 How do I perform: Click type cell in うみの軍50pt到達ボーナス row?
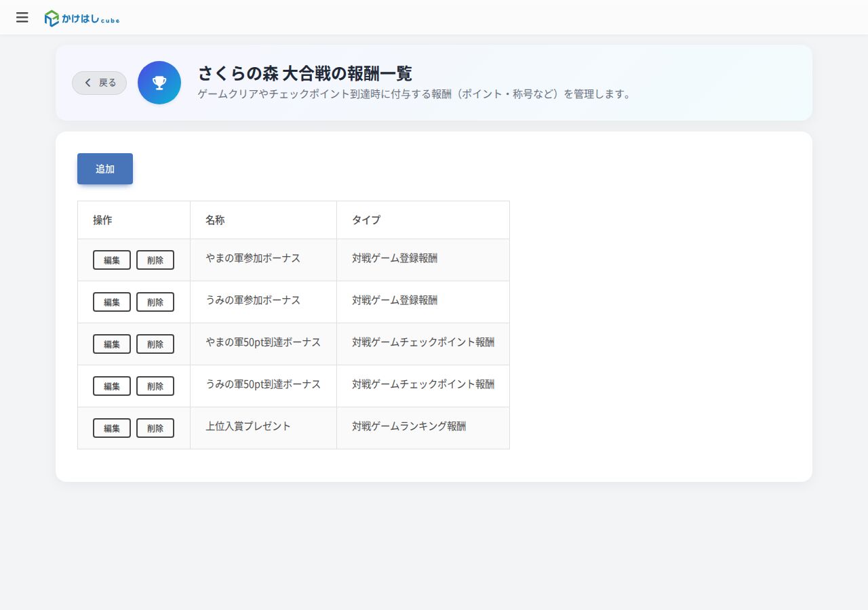click(x=423, y=386)
